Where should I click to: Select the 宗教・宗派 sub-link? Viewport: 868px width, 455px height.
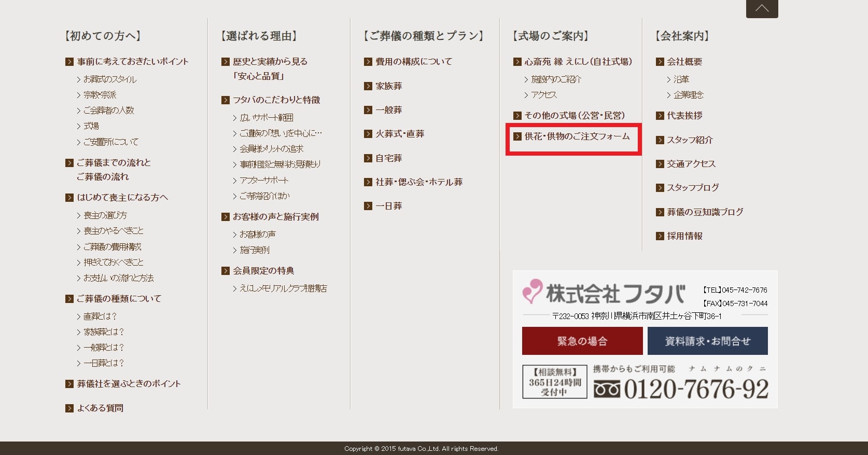pyautogui.click(x=100, y=95)
